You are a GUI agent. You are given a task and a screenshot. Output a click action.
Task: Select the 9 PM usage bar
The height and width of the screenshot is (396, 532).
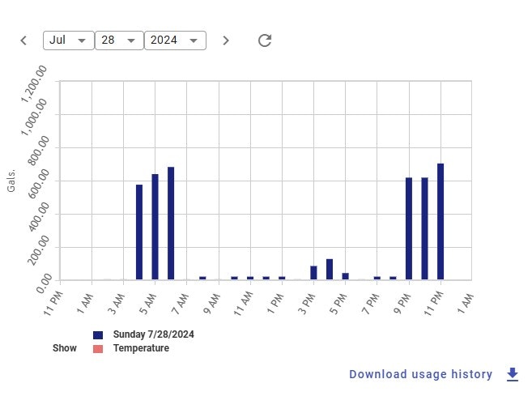409,228
